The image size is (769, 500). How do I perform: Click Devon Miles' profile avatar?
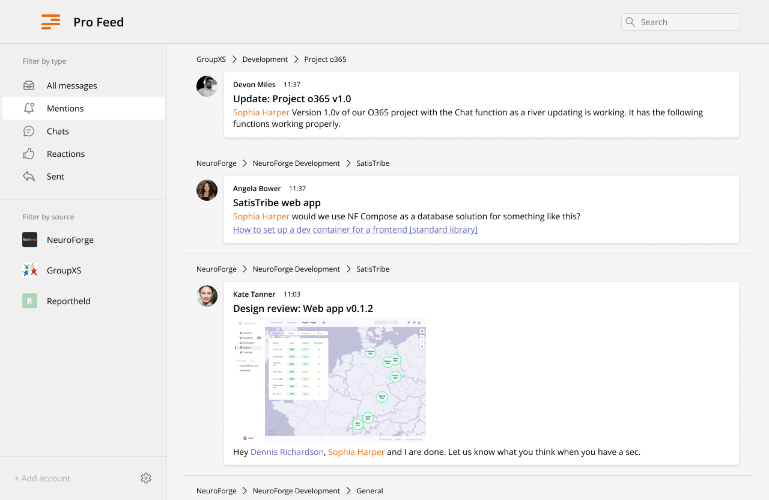click(x=207, y=86)
